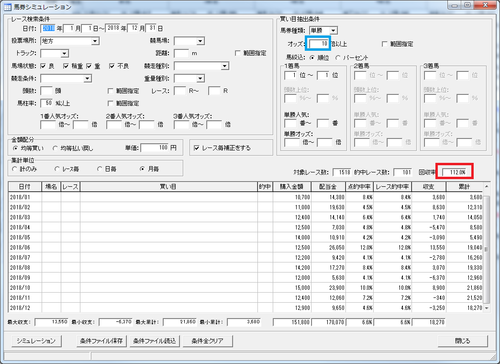Click the 条件ファイル読込 button
This screenshot has height=364, width=500.
click(x=155, y=341)
